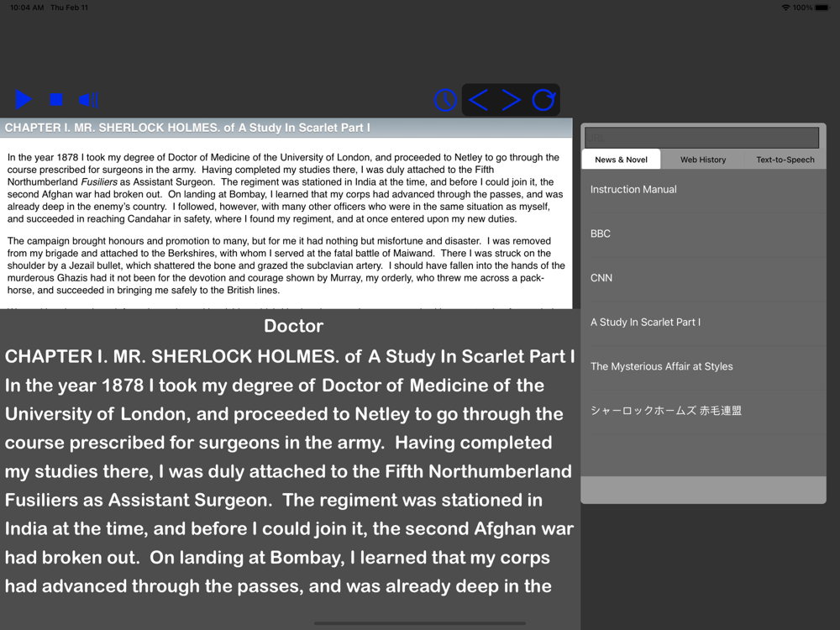
Task: Click the 10:04 AM clock in status bar
Action: (27, 8)
